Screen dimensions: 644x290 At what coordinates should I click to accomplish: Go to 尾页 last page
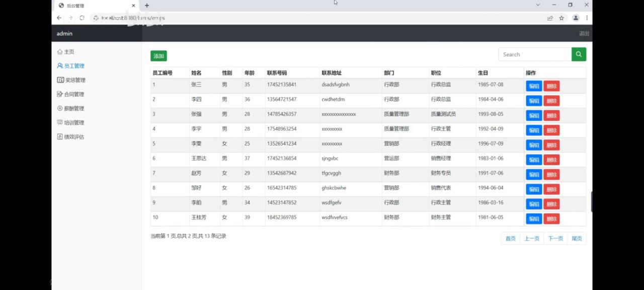tap(577, 239)
